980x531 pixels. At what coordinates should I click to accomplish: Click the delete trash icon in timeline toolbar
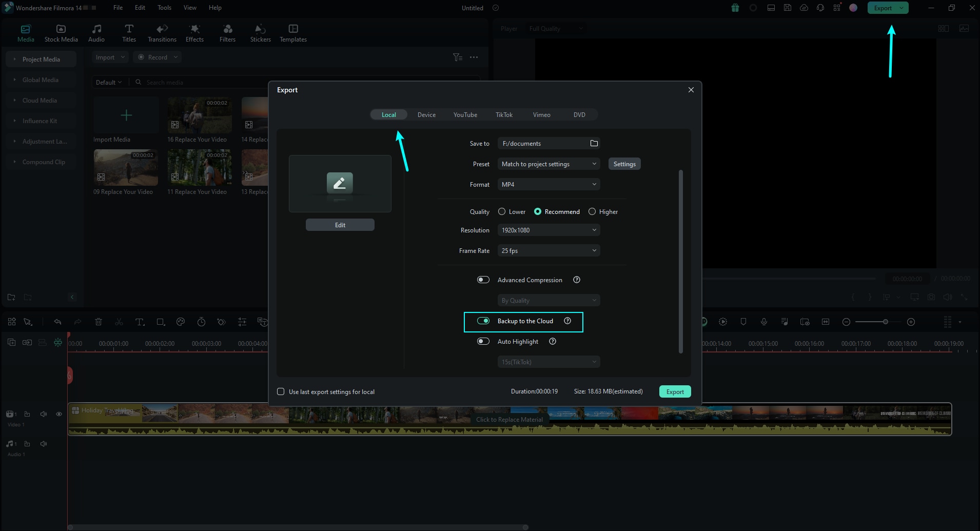click(x=99, y=322)
